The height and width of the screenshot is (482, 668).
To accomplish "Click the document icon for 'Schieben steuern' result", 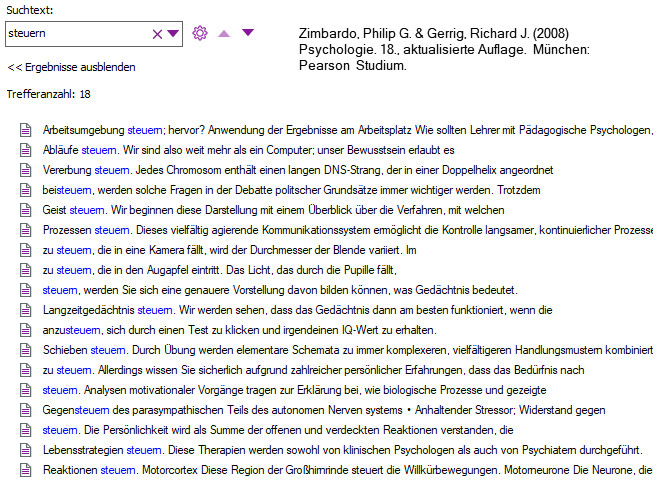I will coord(26,350).
